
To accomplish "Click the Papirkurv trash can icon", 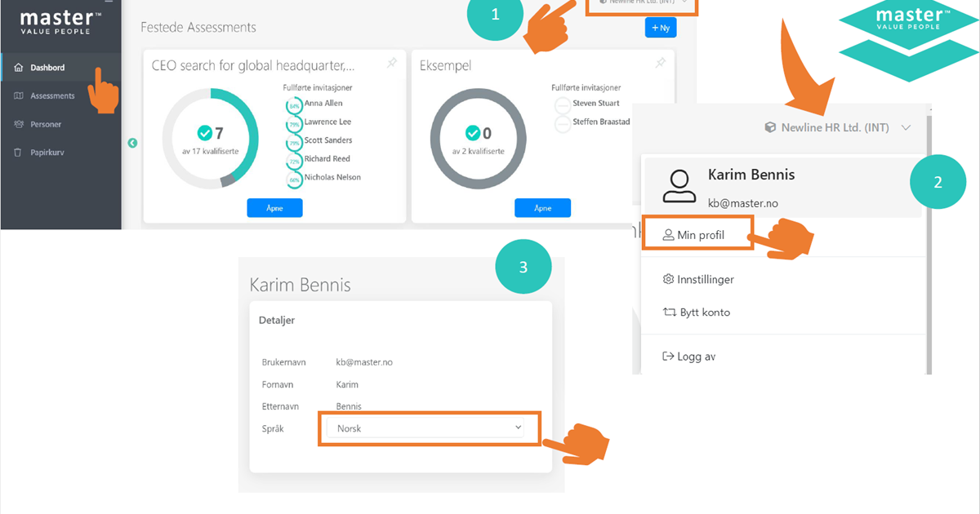I will pos(18,153).
